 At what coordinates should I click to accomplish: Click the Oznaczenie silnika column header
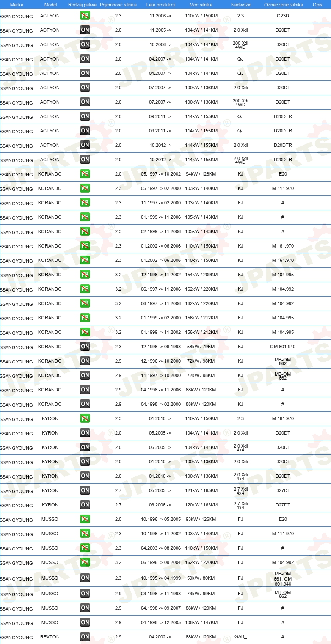coord(283,5)
